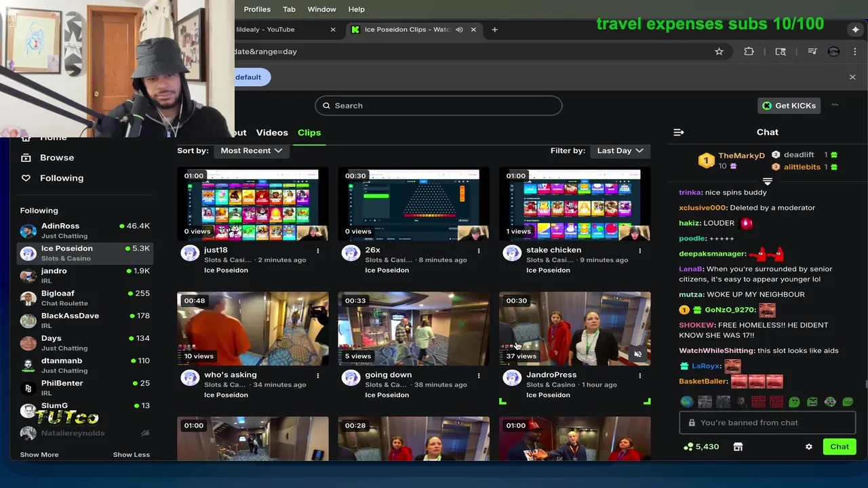Open the Window menu in menu bar

(x=321, y=9)
